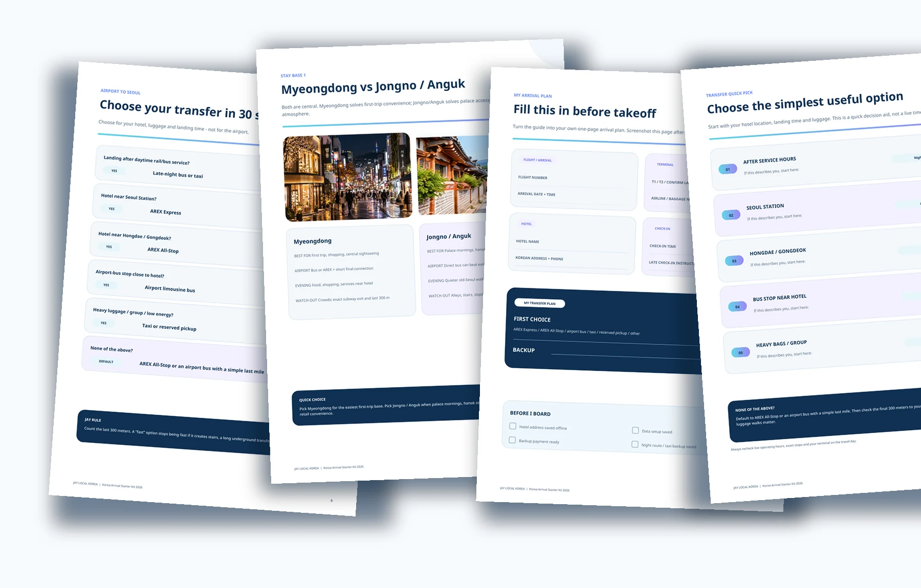Select the 05 badge for Heavy Bags / Group

[740, 353]
